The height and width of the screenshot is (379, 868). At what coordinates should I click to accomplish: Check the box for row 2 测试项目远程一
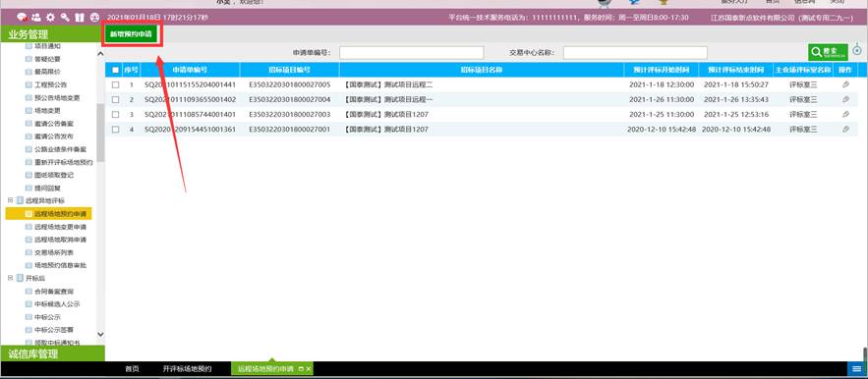click(115, 99)
